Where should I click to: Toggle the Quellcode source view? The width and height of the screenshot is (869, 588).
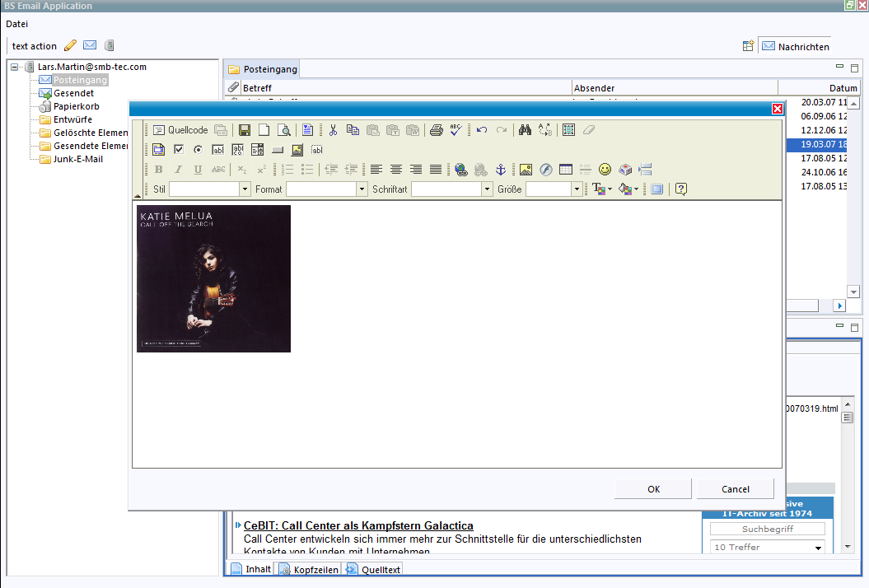click(x=180, y=130)
